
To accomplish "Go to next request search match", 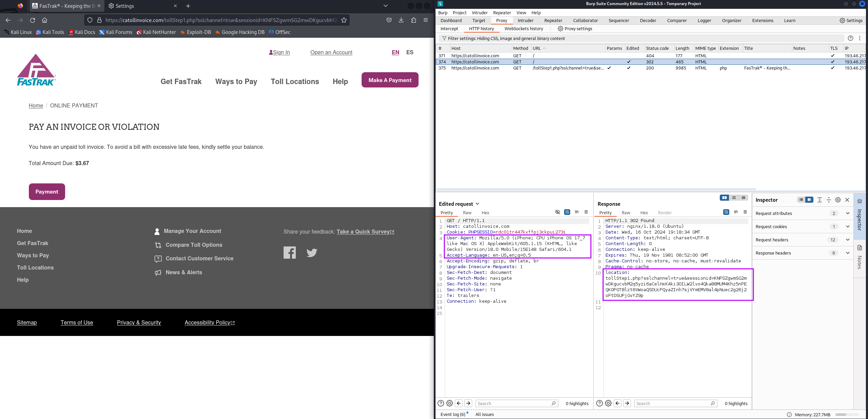I will click(x=468, y=403).
